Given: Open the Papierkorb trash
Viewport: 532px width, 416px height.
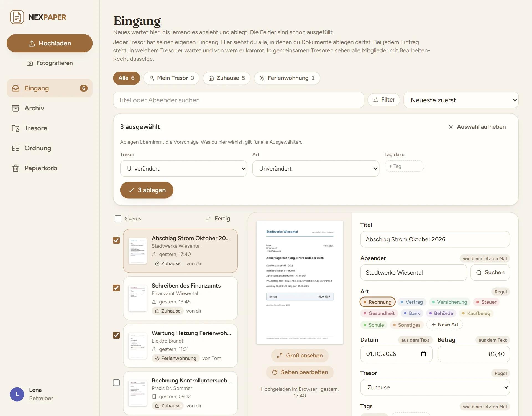Looking at the screenshot, I should click(x=50, y=168).
